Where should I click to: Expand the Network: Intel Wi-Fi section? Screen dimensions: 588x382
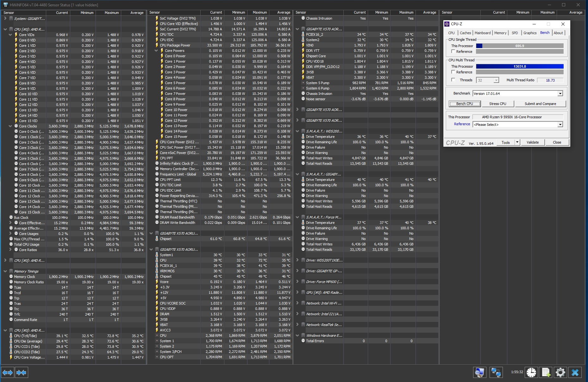297,303
